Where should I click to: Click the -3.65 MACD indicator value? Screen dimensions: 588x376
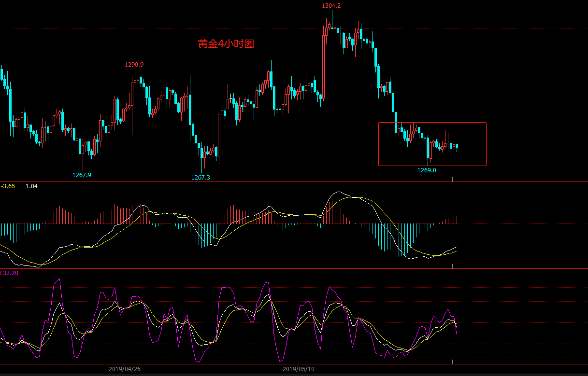coord(8,186)
